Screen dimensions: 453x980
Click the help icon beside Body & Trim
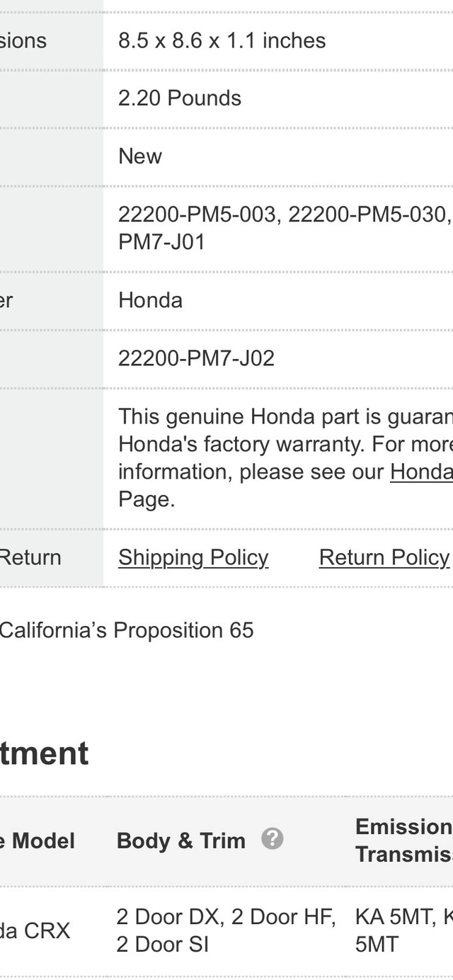coord(272,839)
